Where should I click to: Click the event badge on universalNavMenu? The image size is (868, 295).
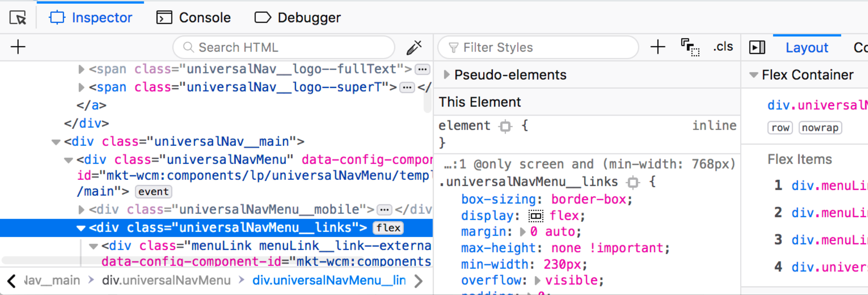click(x=153, y=192)
